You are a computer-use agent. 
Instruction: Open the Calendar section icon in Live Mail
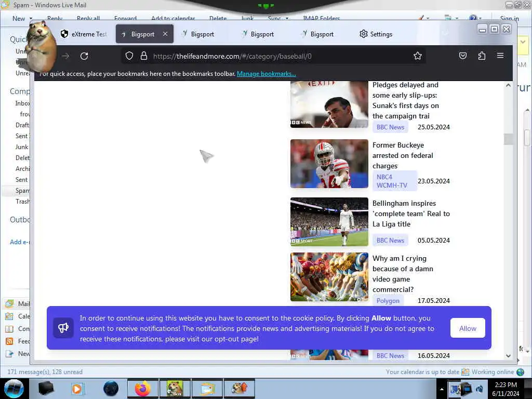click(9, 316)
